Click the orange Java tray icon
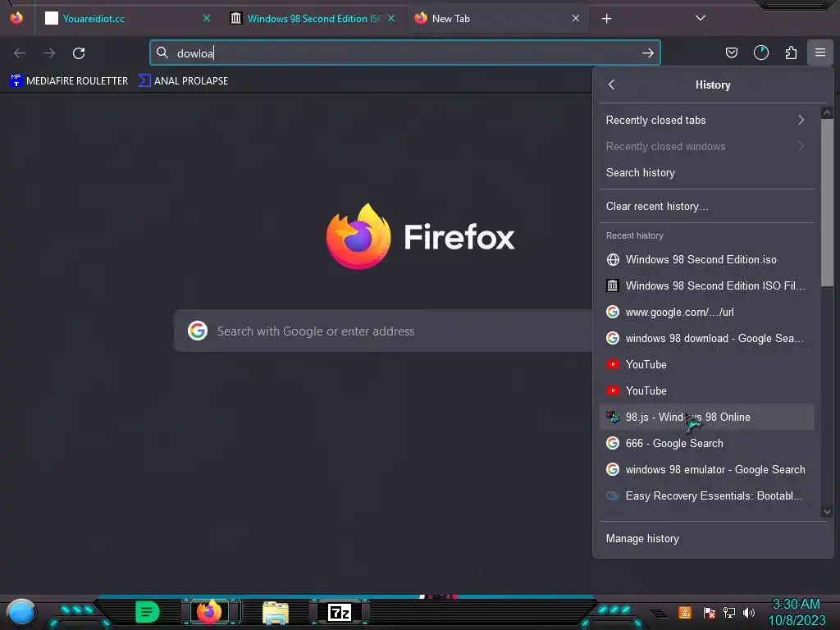This screenshot has width=840, height=630. click(x=685, y=612)
